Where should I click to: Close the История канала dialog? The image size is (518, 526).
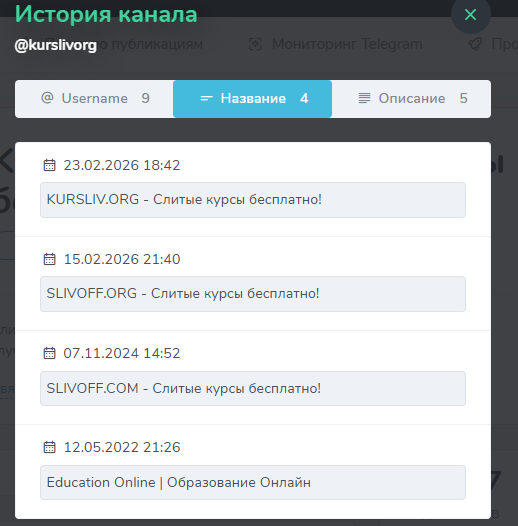tap(470, 14)
